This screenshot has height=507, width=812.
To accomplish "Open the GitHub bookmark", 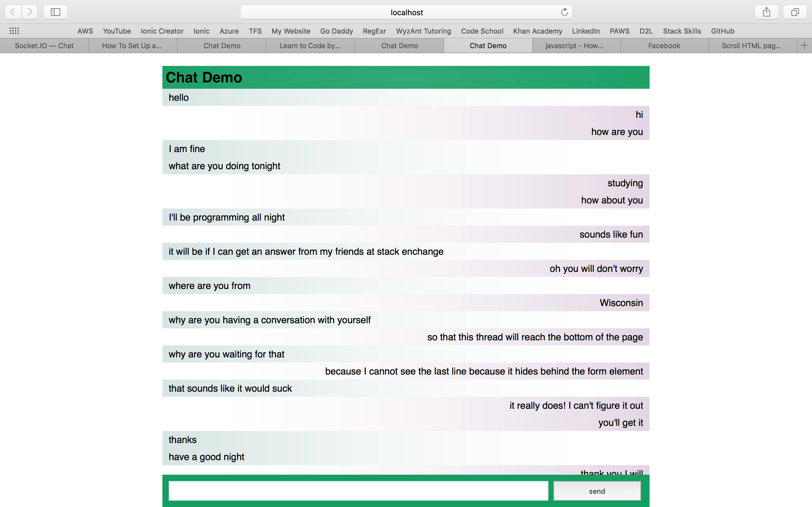I will point(723,31).
